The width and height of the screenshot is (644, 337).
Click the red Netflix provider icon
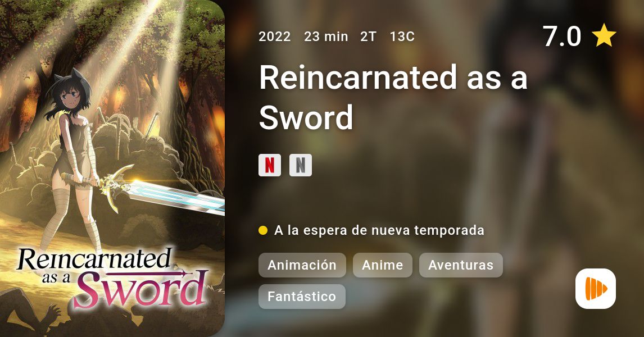tap(269, 165)
